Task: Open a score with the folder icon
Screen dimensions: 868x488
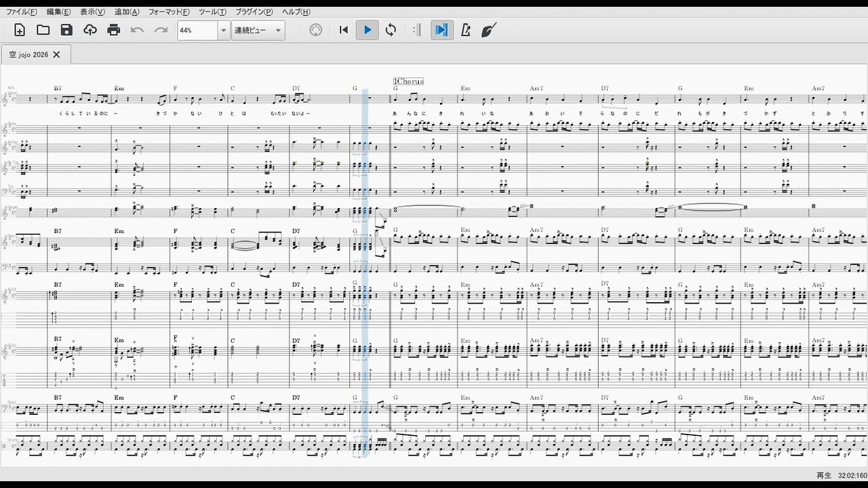Action: click(43, 30)
